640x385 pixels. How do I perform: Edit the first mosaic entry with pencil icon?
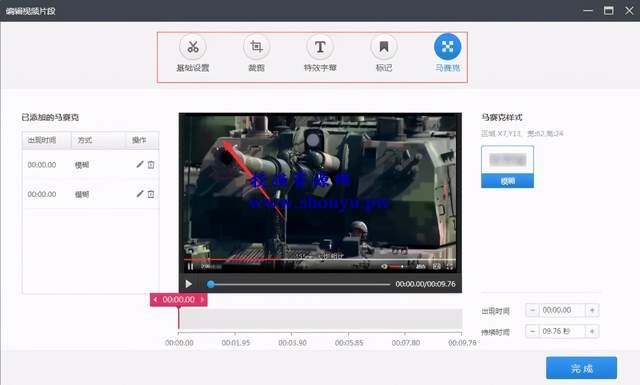point(140,165)
